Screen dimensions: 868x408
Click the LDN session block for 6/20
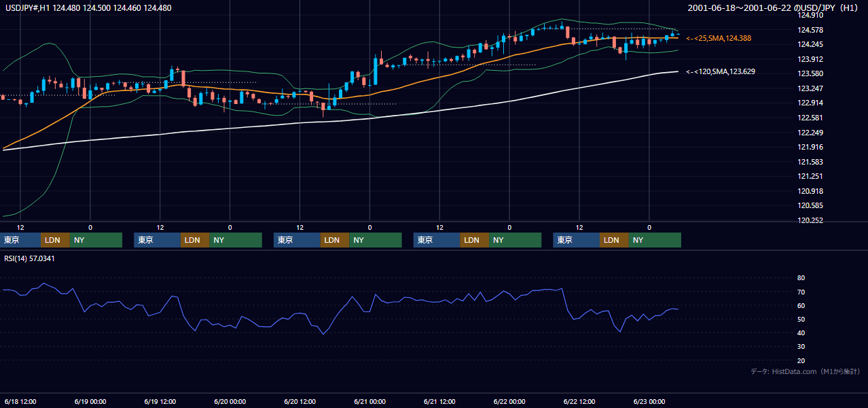[334, 240]
